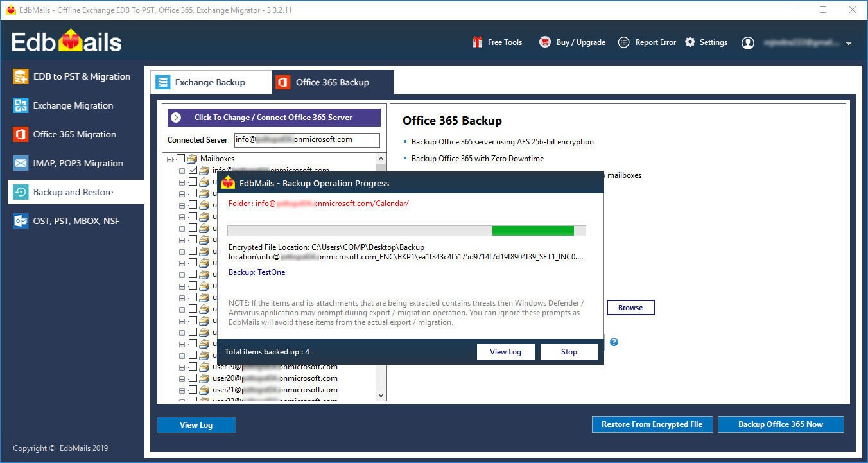The height and width of the screenshot is (463, 868).
Task: Open the Report Error icon
Action: [623, 42]
